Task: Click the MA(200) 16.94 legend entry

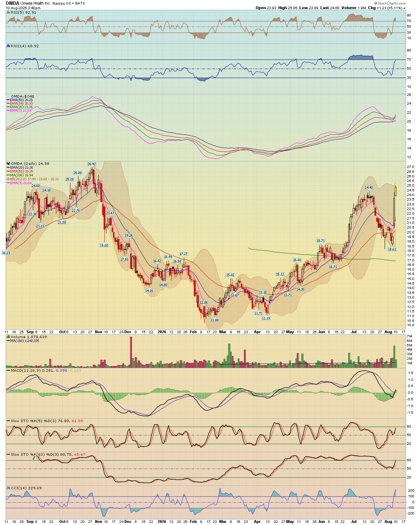Action: tap(21, 175)
